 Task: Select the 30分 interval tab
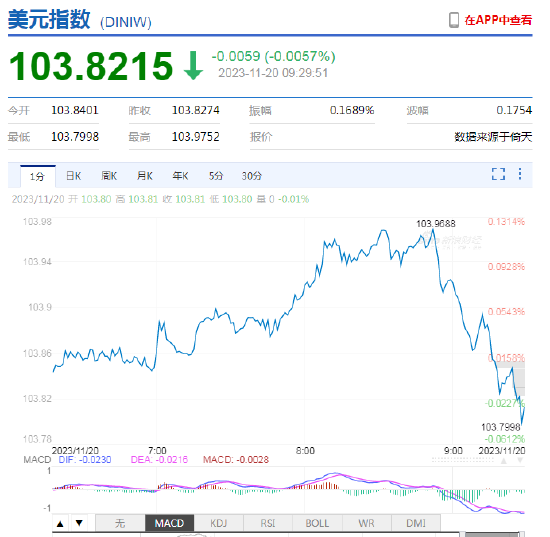[x=251, y=176]
